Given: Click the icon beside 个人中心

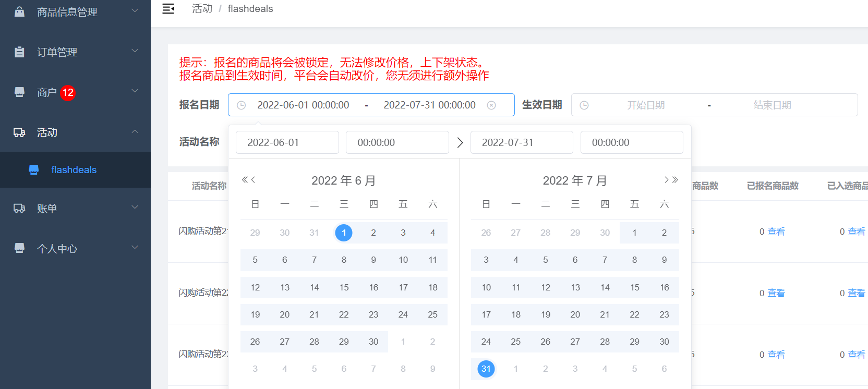Looking at the screenshot, I should click(19, 248).
